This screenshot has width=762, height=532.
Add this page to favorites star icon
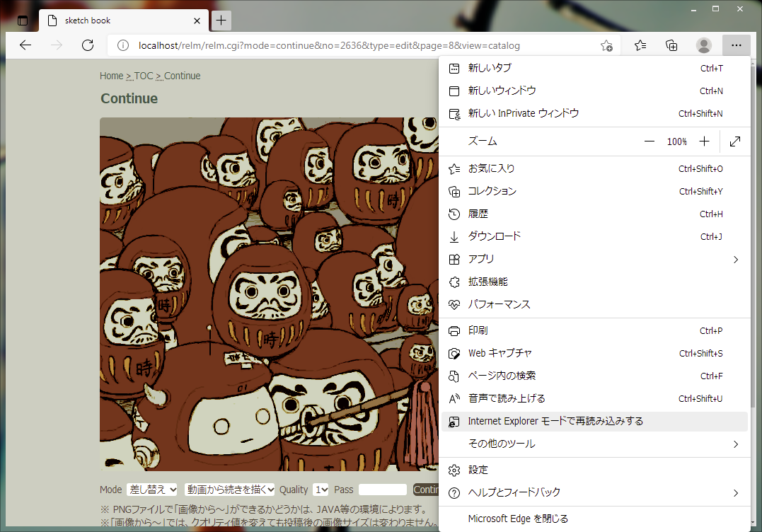click(606, 46)
